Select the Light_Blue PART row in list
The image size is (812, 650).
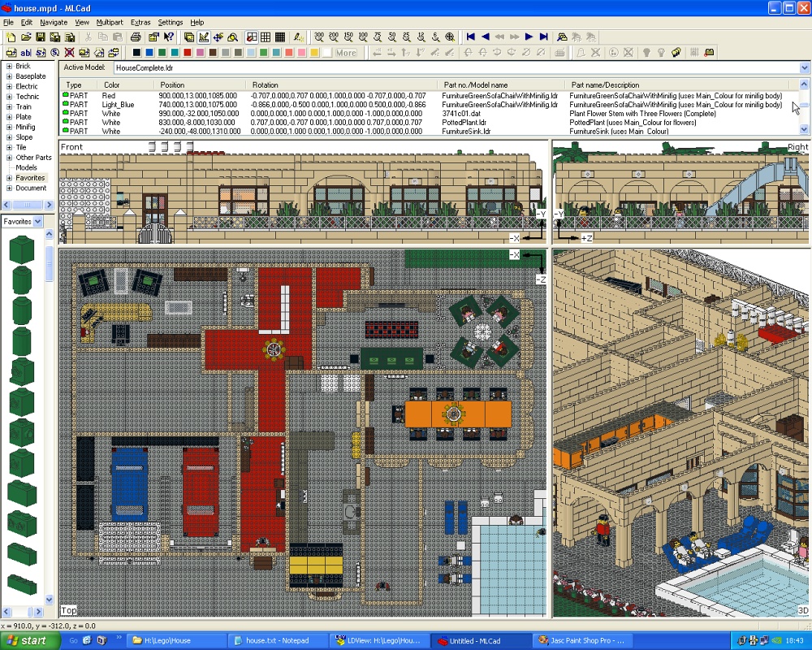pyautogui.click(x=429, y=105)
